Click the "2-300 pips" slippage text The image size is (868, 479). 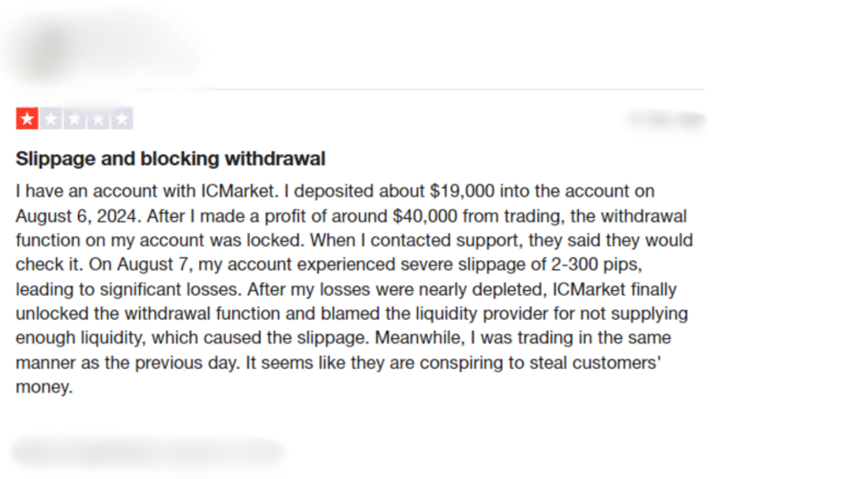click(596, 265)
